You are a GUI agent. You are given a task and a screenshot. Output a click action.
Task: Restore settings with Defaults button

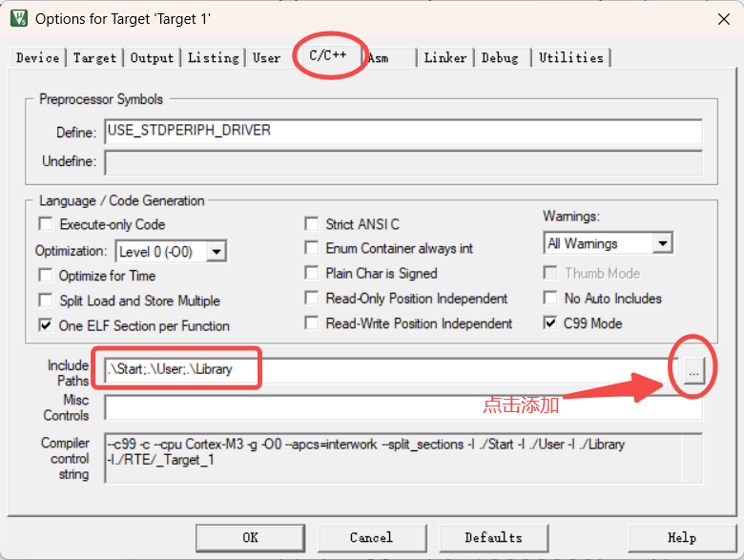pyautogui.click(x=493, y=538)
